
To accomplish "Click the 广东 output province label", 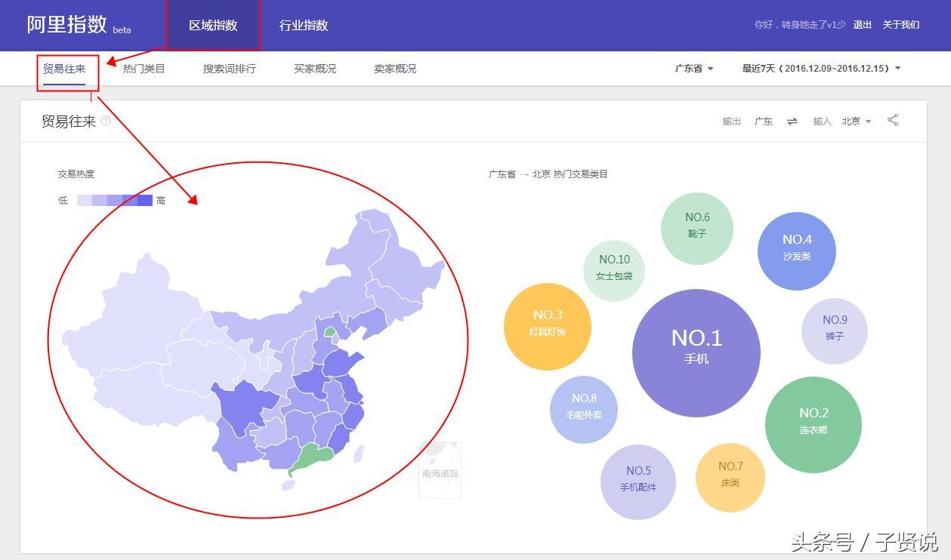I will point(764,121).
